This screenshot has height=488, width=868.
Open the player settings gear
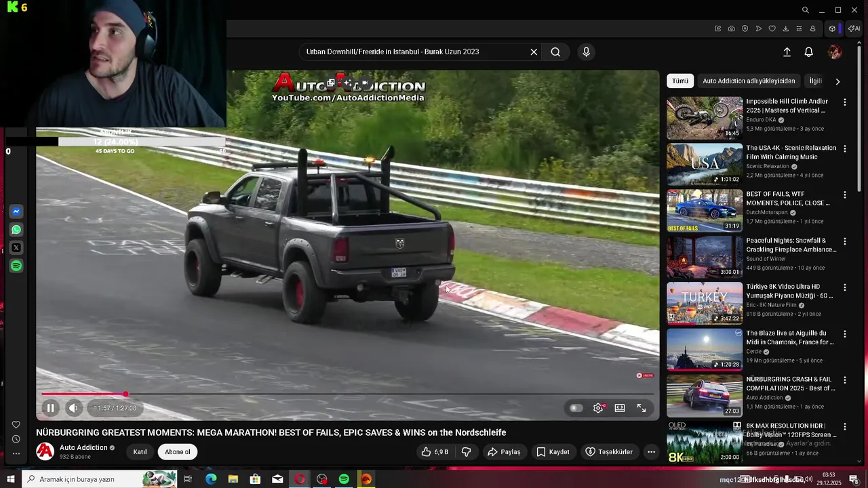598,408
